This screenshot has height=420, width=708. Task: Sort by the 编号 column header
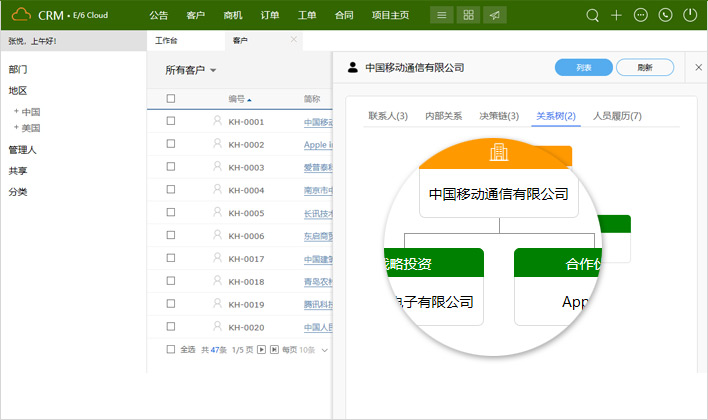pos(239,99)
